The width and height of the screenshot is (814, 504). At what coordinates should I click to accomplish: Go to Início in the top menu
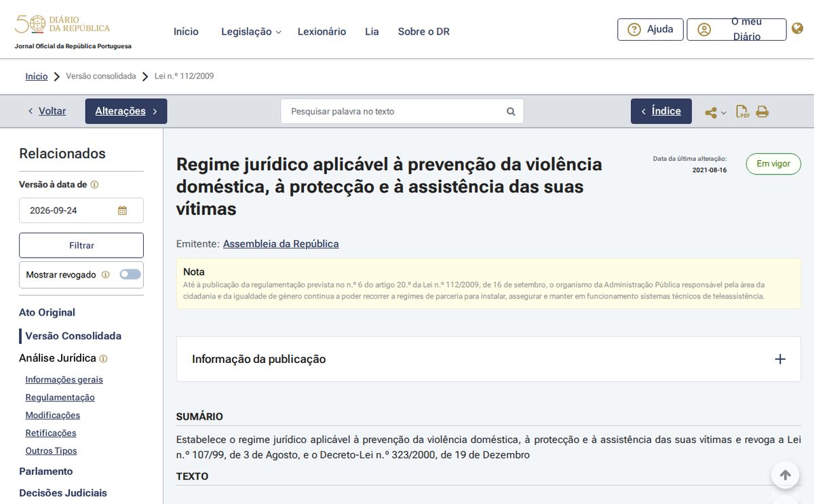coord(186,32)
